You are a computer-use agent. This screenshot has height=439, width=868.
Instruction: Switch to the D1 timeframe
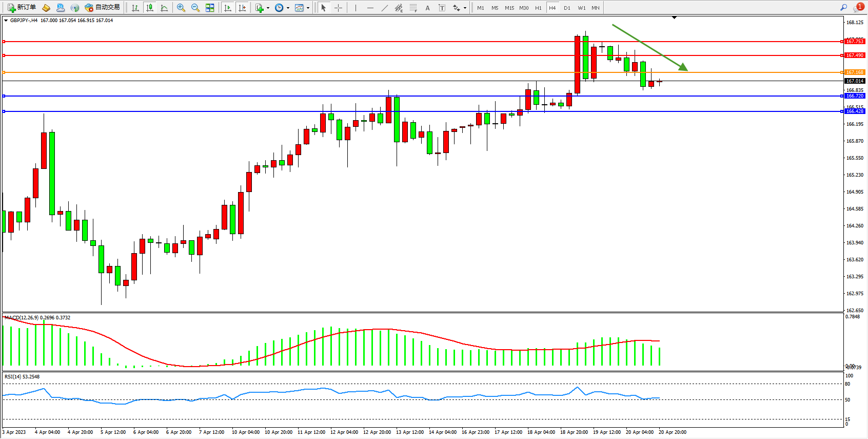point(567,8)
